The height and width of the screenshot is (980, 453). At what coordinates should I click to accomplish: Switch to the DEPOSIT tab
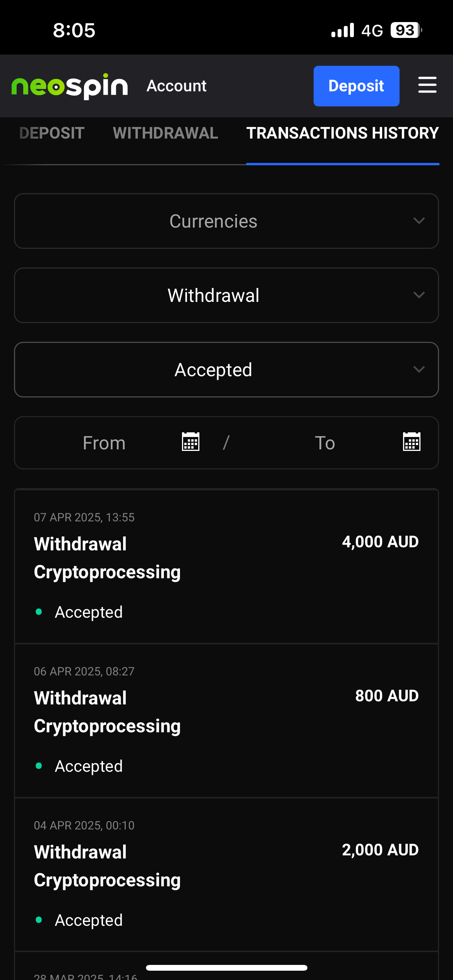[x=52, y=133]
